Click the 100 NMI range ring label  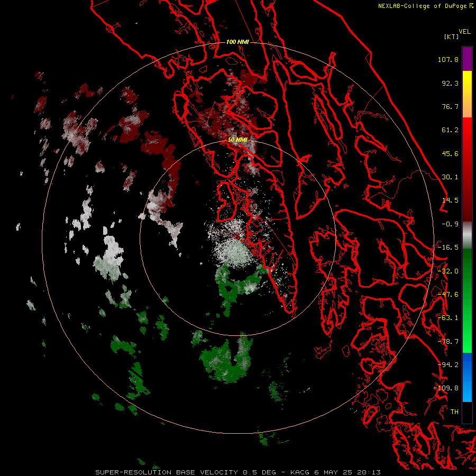pos(237,42)
